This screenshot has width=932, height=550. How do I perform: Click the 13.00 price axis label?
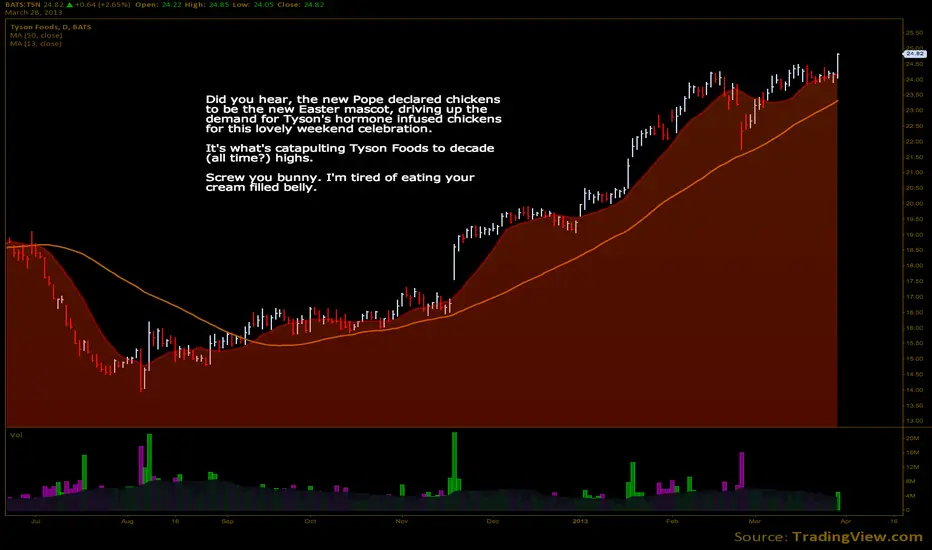[914, 420]
